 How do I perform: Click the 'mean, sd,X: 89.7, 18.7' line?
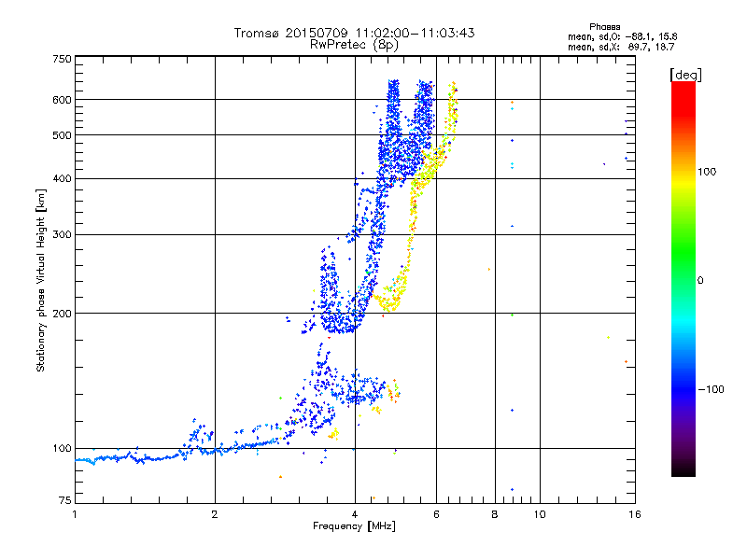(x=621, y=47)
